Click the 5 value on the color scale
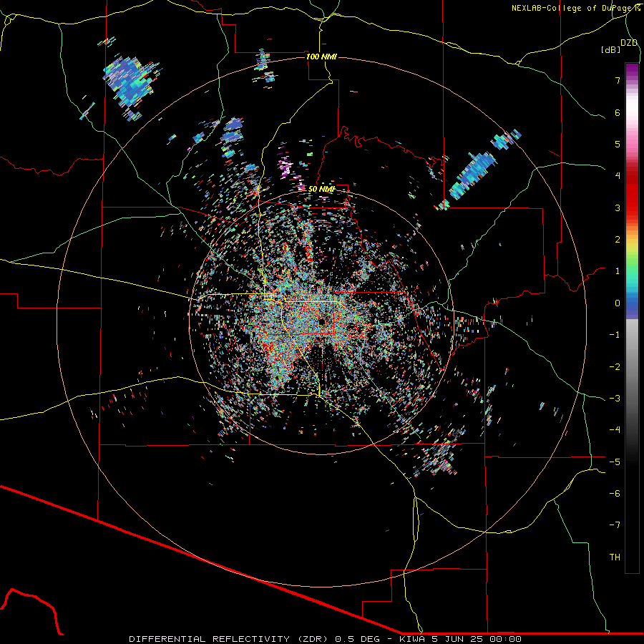The image size is (644, 644). coord(618,144)
